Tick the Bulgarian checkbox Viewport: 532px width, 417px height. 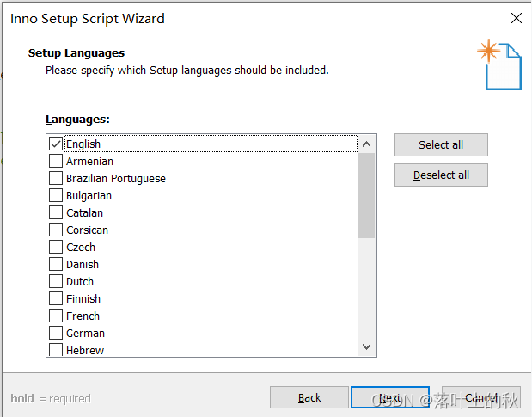pyautogui.click(x=56, y=195)
